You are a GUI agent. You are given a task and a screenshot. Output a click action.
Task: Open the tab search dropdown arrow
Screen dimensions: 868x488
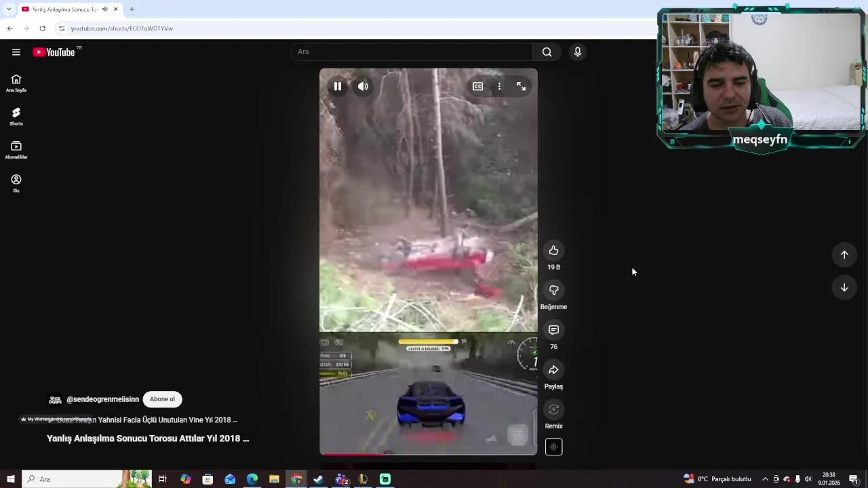tap(8, 9)
